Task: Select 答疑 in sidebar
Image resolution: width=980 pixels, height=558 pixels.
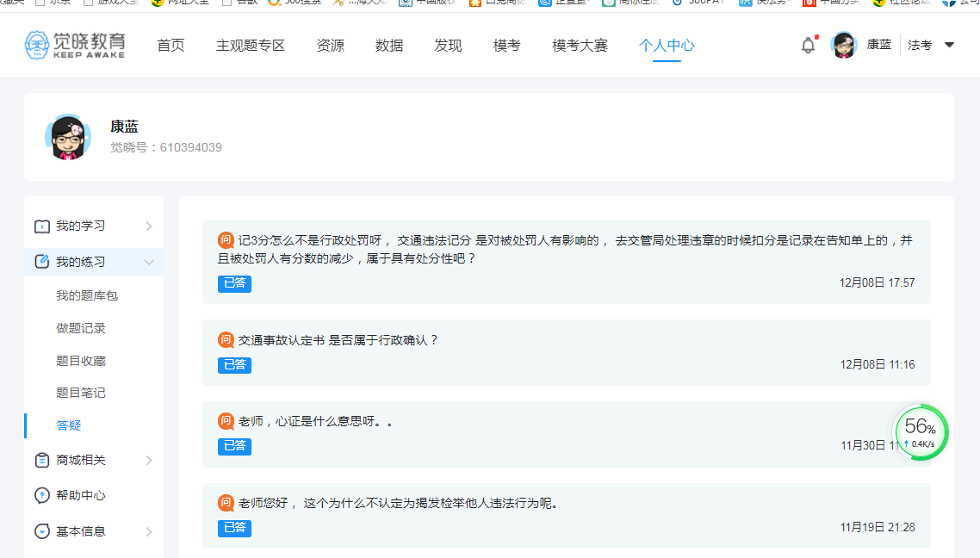Action: tap(69, 425)
